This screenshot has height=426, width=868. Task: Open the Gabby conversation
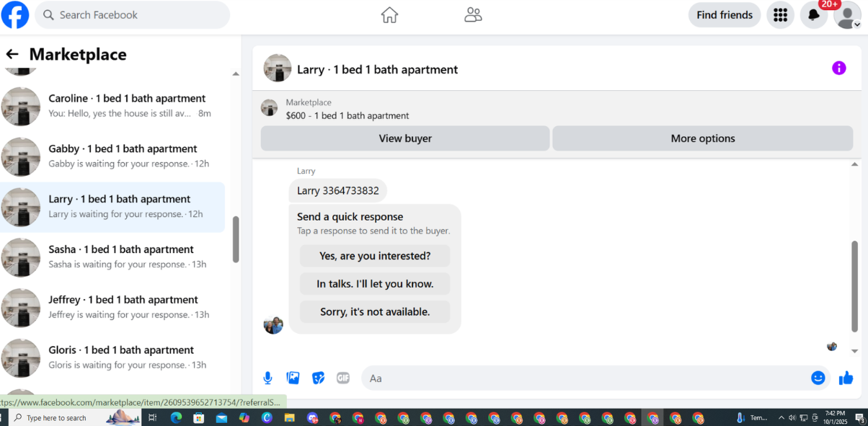tap(112, 156)
